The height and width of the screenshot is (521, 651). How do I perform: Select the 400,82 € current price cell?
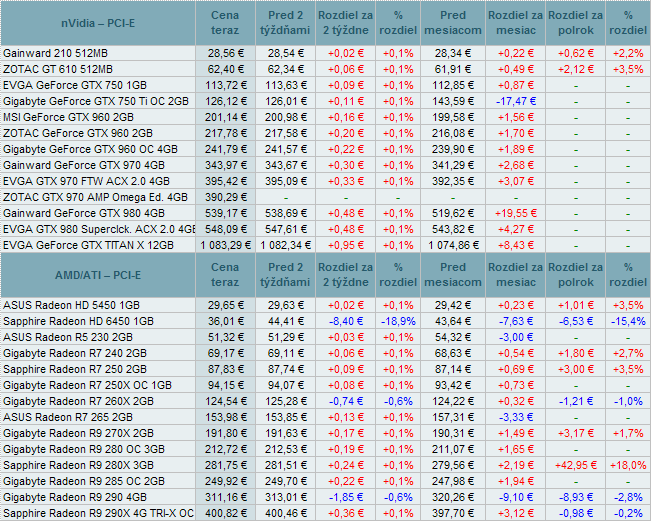click(225, 513)
